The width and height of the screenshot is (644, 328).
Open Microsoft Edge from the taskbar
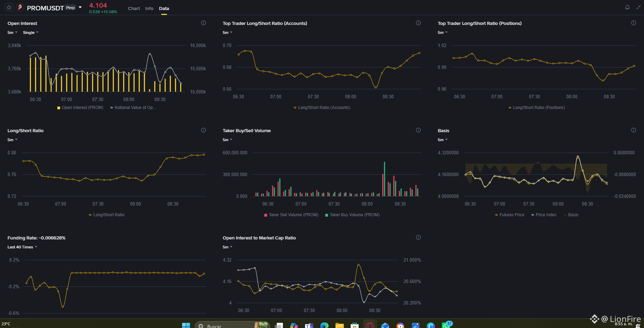point(324,325)
